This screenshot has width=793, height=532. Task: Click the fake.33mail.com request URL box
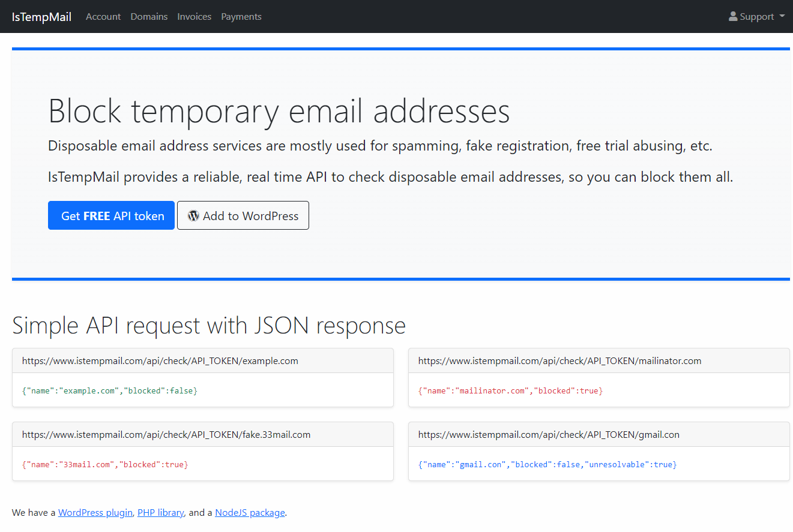(166, 434)
